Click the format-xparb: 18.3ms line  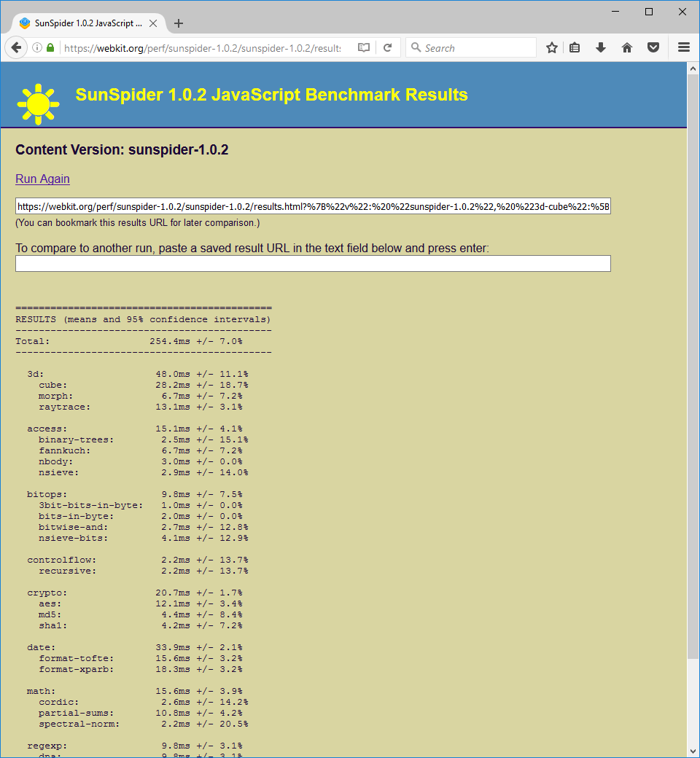[141, 669]
